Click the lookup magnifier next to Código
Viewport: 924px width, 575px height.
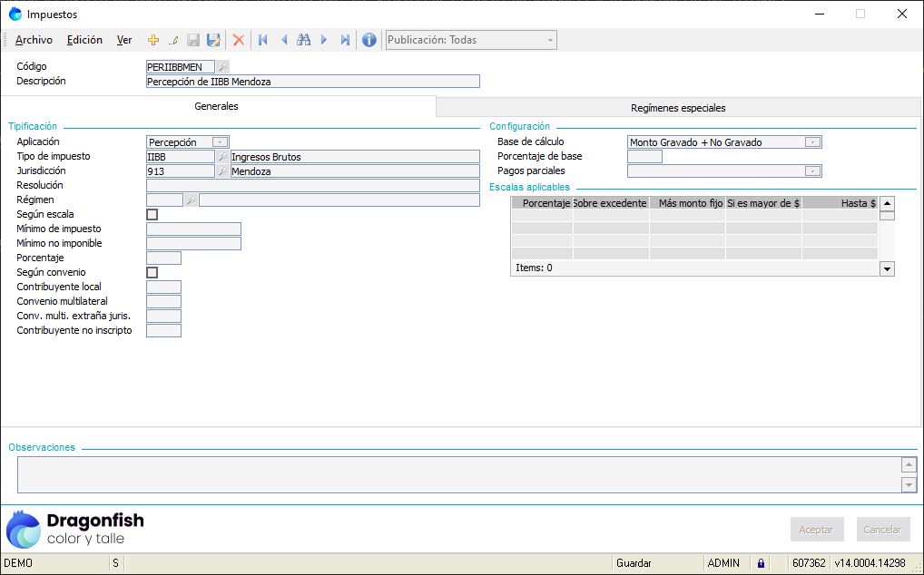[222, 67]
